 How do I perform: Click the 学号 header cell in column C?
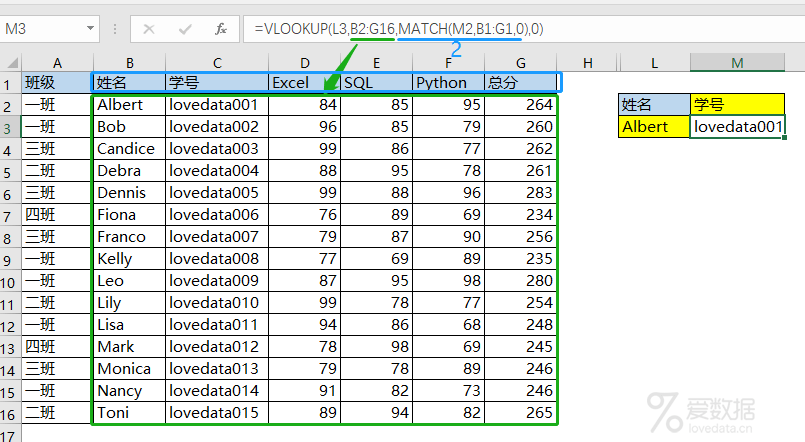point(217,83)
